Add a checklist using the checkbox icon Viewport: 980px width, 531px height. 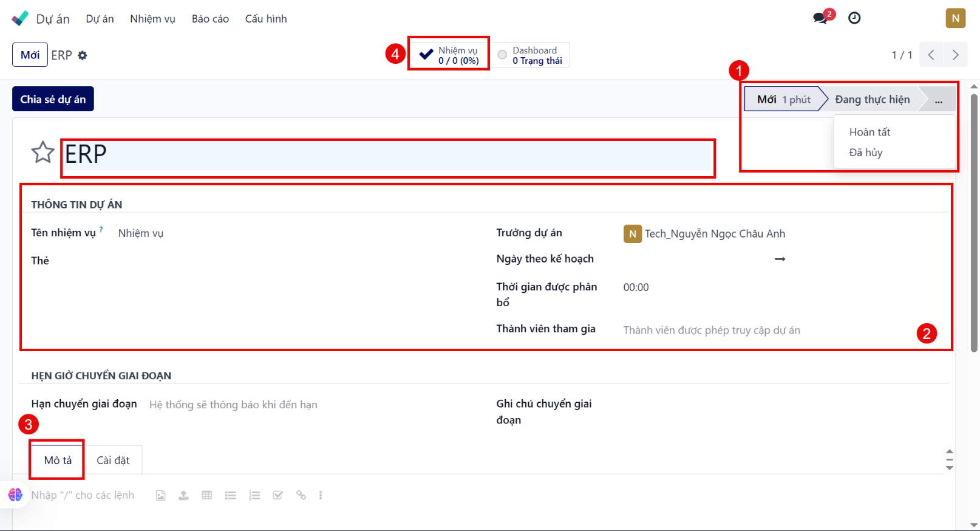pyautogui.click(x=277, y=495)
